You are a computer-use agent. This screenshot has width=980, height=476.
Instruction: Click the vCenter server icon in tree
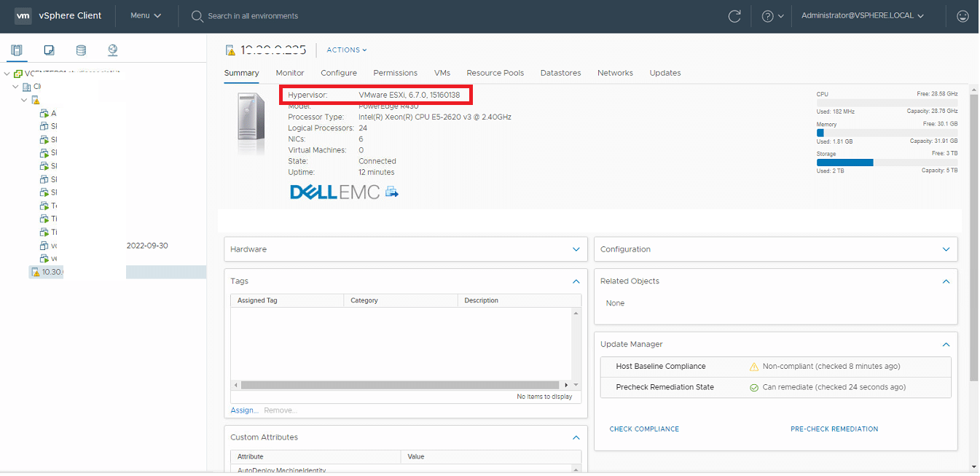[18, 74]
